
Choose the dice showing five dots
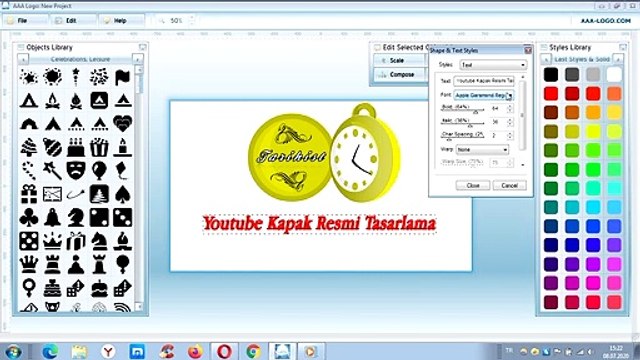pyautogui.click(x=29, y=241)
